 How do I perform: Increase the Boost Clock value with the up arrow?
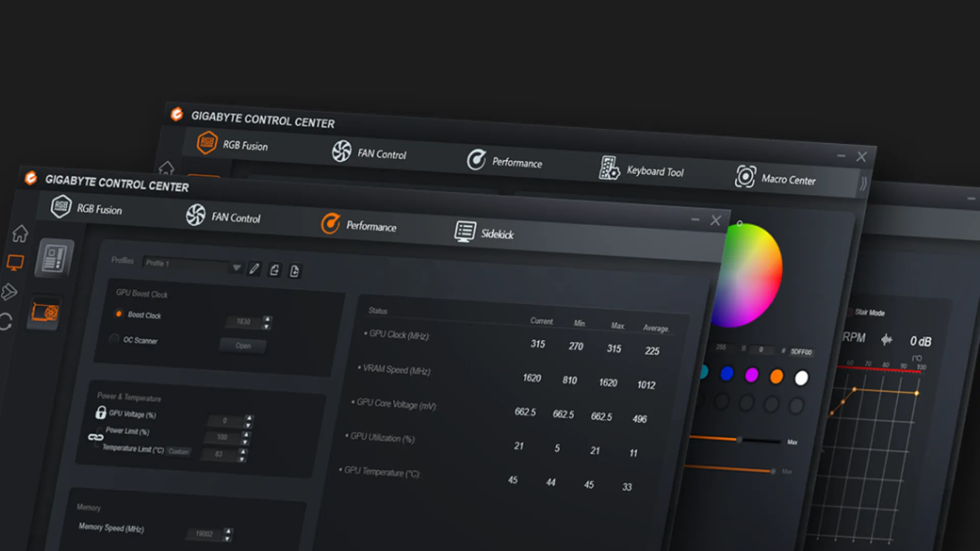click(x=267, y=319)
